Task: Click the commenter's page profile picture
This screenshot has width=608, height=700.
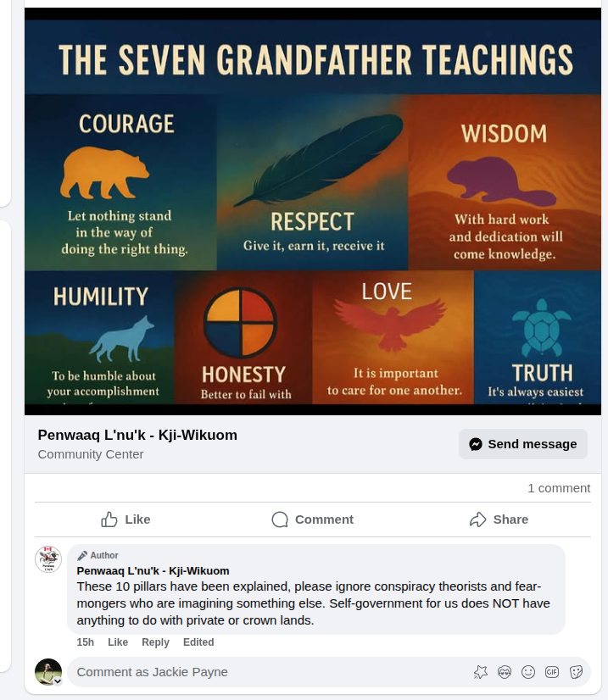Action: (48, 559)
